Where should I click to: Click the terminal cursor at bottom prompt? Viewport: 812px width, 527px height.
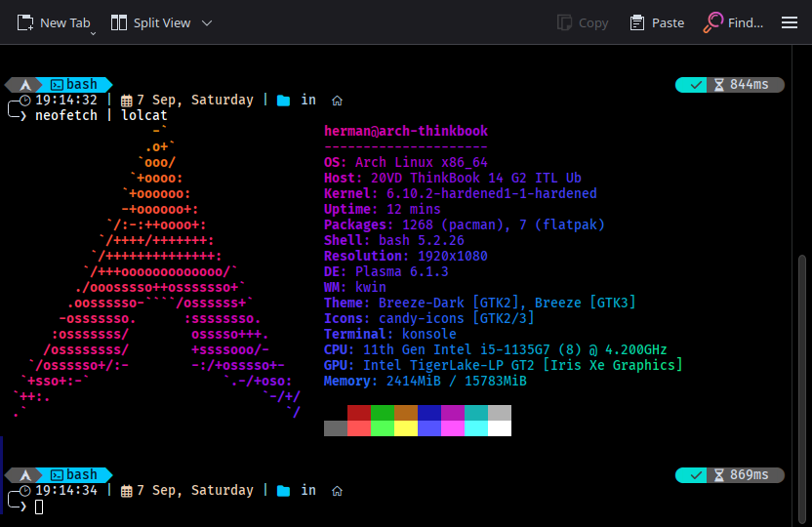[x=39, y=507]
